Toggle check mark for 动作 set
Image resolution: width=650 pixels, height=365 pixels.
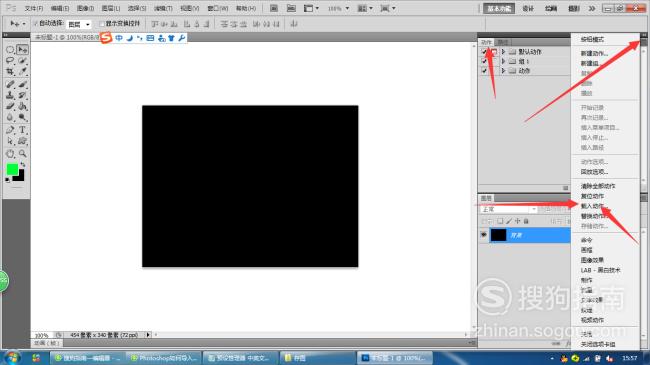pos(484,71)
